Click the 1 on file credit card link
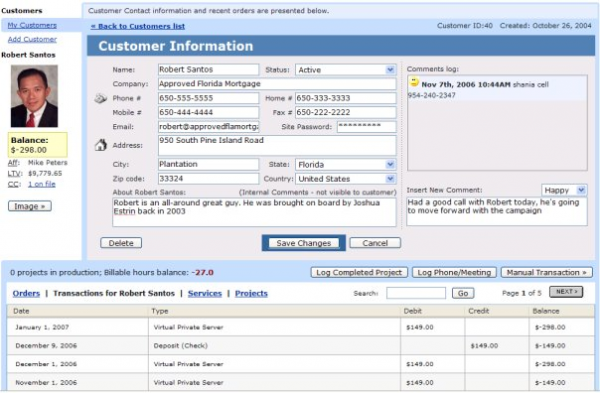 tap(42, 184)
